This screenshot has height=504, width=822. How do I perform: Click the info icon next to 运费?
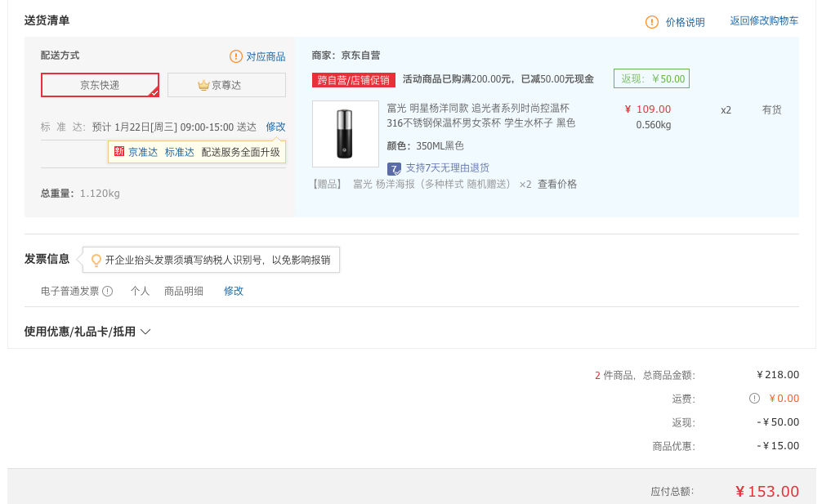754,398
